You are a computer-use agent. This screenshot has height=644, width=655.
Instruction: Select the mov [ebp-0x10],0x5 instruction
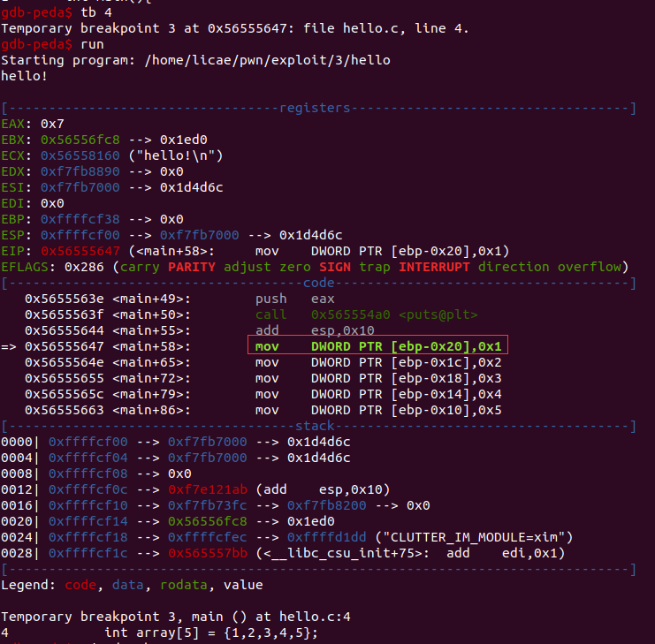(378, 410)
